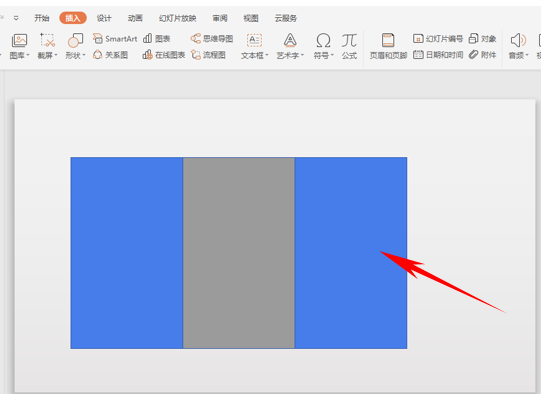Open the 图库 picture library icon
This screenshot has height=394, width=542.
[x=19, y=40]
